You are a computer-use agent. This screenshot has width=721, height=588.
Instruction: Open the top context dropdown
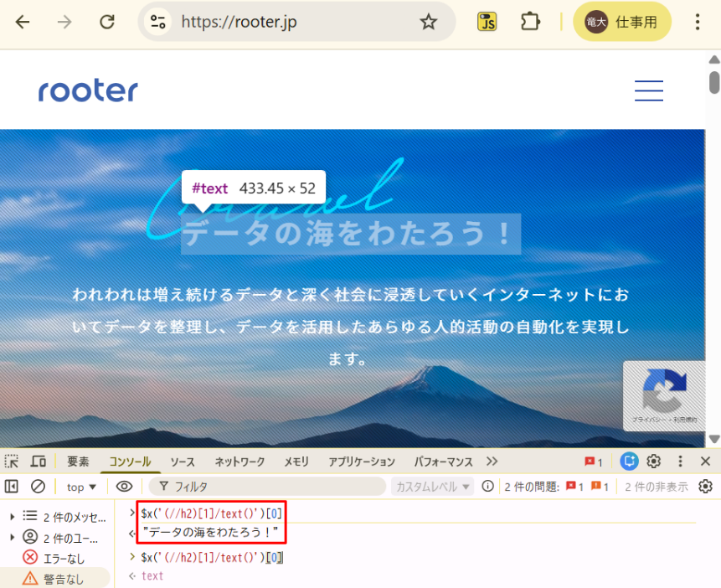click(81, 487)
